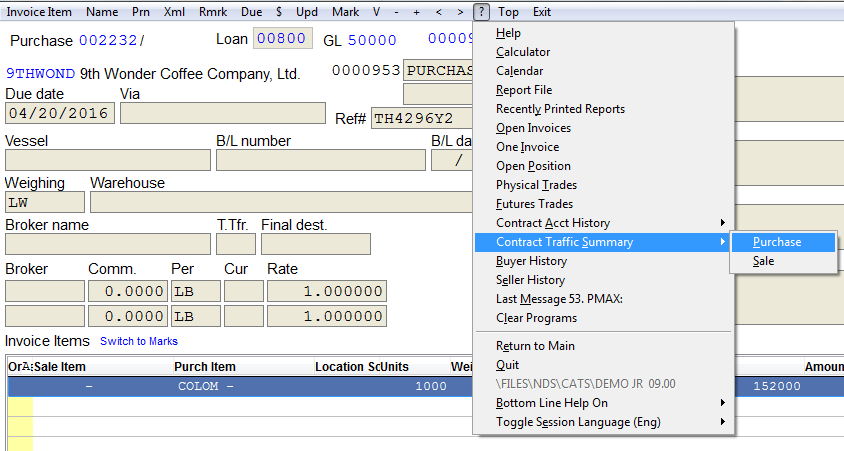Image resolution: width=844 pixels, height=451 pixels.
Task: Select Purchase in the submenu
Action: (783, 242)
